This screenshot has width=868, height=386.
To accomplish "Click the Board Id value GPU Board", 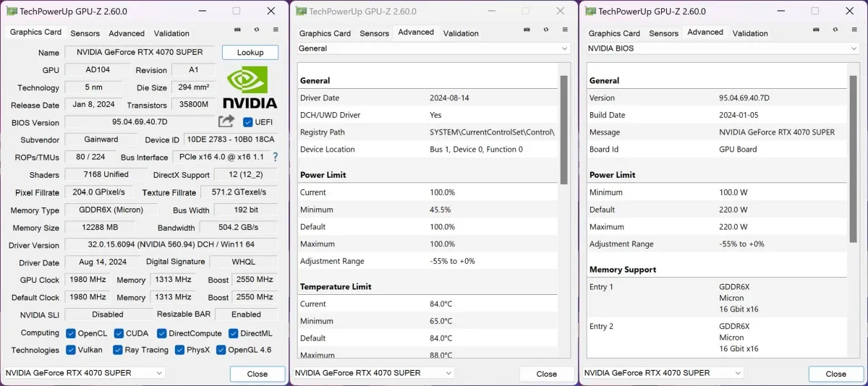I will [x=738, y=150].
